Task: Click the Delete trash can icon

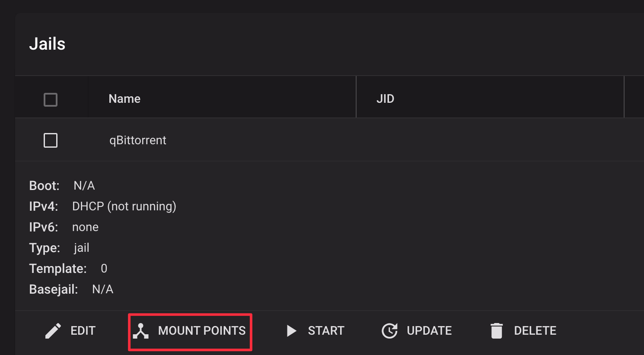Action: pyautogui.click(x=497, y=331)
